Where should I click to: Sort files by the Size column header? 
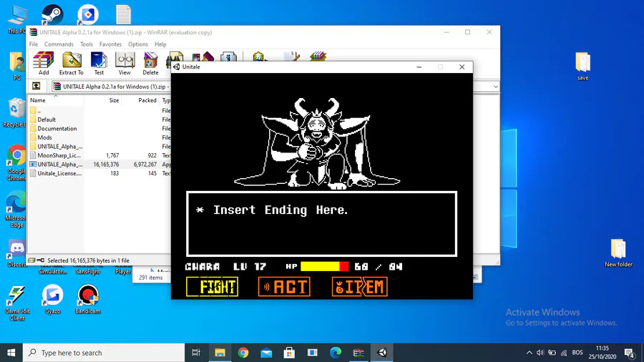tap(102, 100)
